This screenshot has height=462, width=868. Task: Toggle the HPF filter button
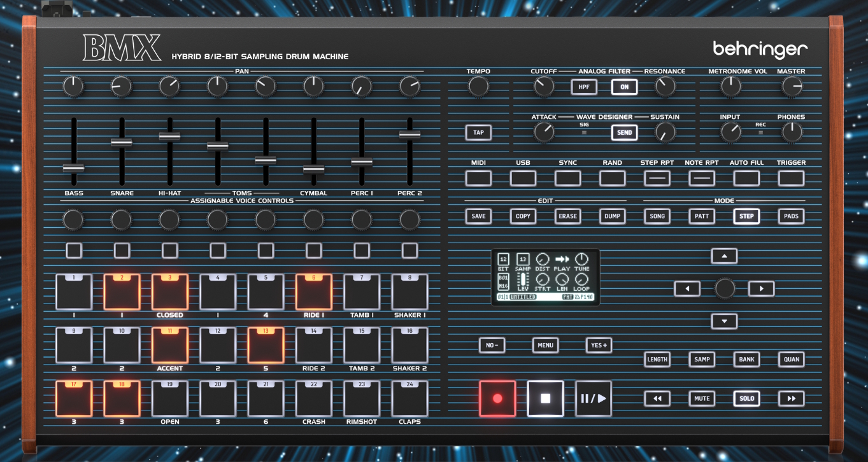pyautogui.click(x=584, y=87)
